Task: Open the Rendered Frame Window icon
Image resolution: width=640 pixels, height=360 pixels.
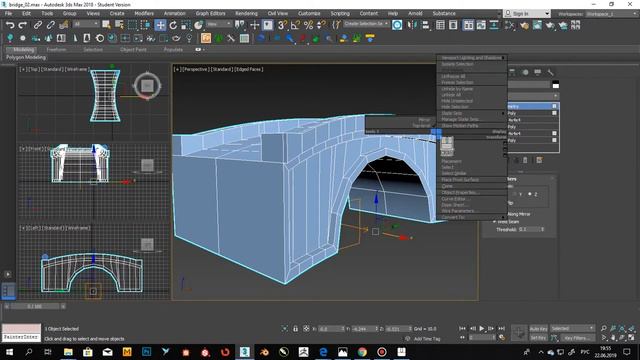Action: point(537,25)
